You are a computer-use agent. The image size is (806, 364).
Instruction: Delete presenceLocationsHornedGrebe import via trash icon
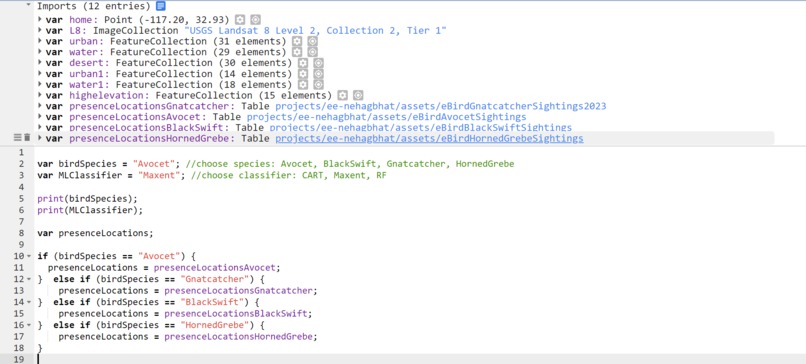pyautogui.click(x=27, y=138)
